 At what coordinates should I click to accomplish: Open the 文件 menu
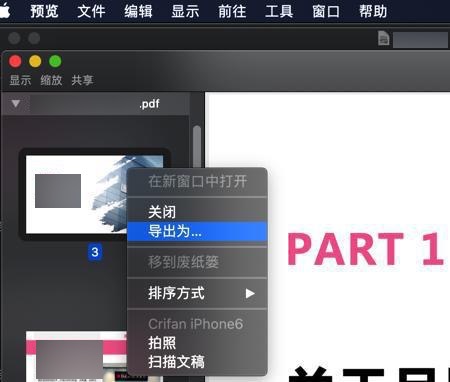(91, 11)
